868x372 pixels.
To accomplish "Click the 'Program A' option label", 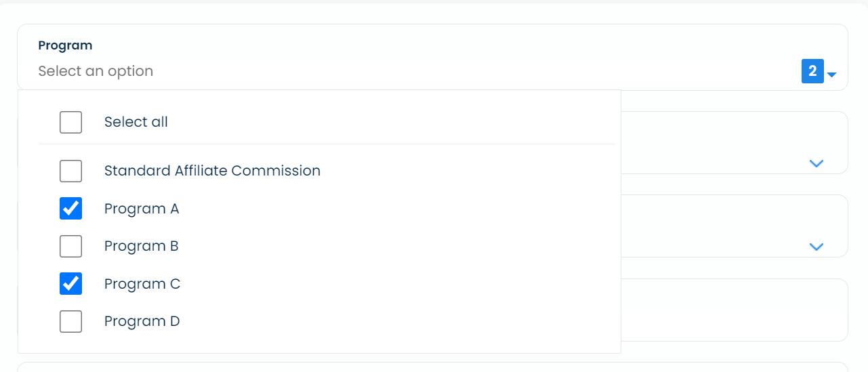I will (142, 209).
